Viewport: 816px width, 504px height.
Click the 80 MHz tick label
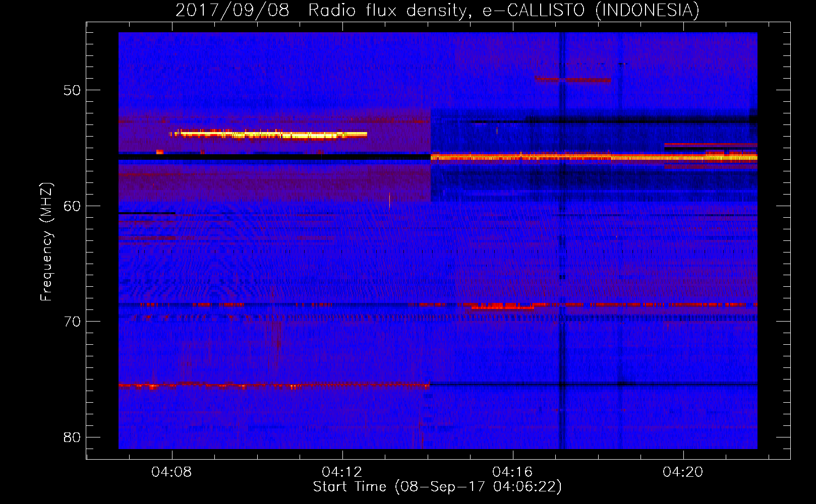point(72,437)
